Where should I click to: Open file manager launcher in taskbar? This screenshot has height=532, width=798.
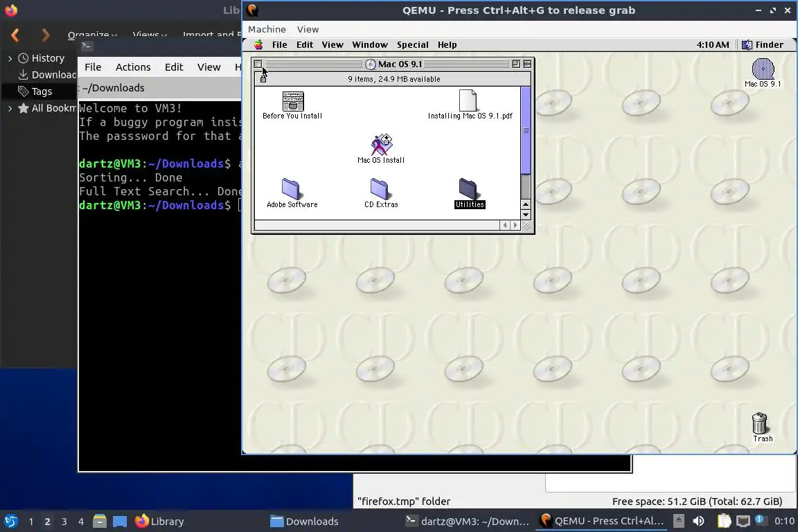click(x=100, y=522)
